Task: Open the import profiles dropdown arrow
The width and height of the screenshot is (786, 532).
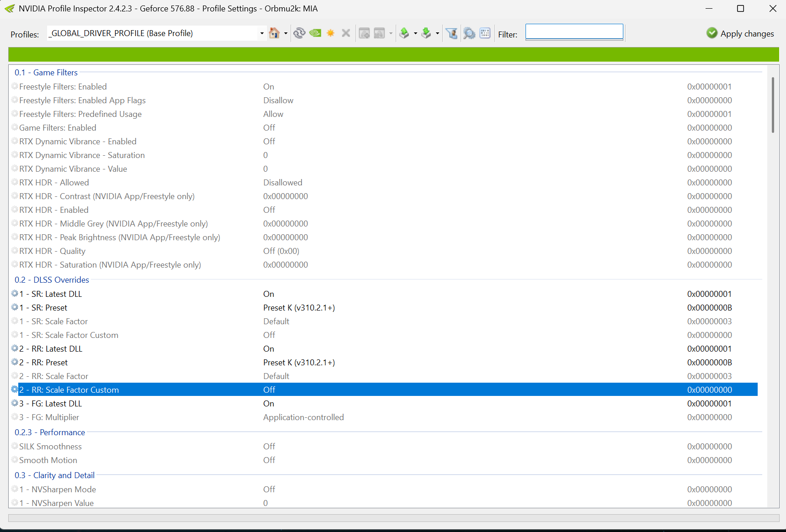Action: point(437,33)
